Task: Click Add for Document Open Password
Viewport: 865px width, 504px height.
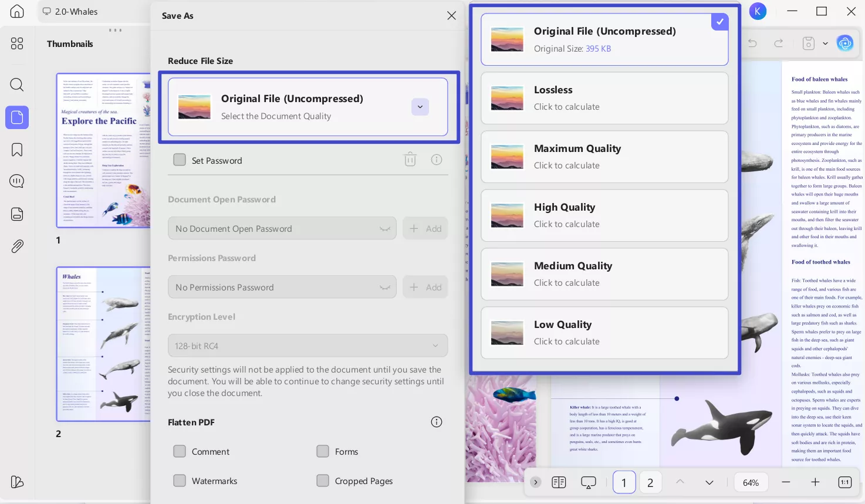Action: [x=425, y=228]
